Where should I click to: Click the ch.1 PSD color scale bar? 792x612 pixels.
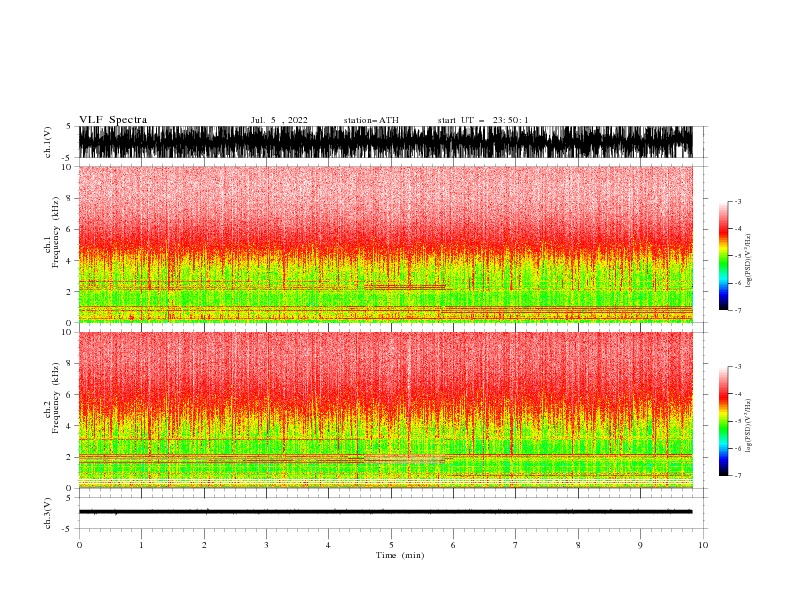724,256
